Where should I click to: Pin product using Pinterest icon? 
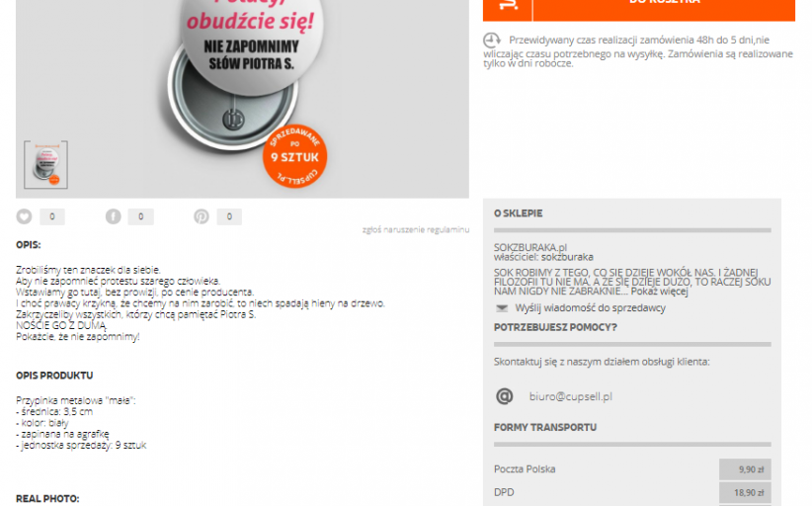202,216
